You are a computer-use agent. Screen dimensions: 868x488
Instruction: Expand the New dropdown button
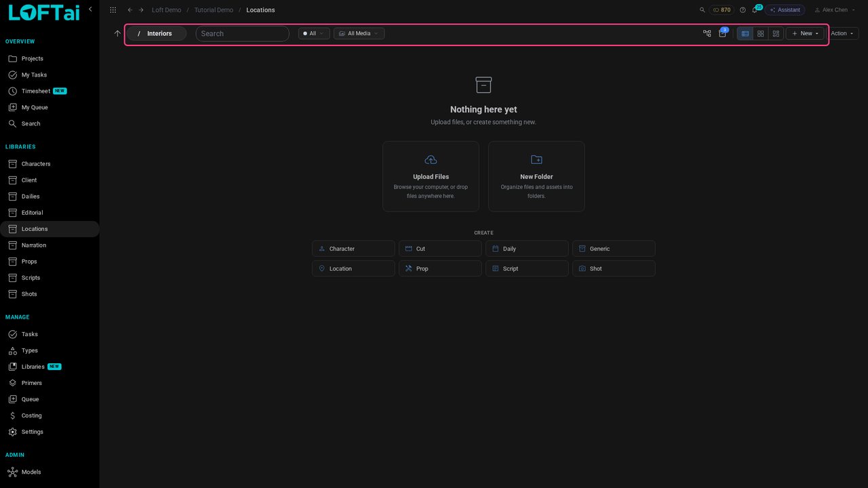[x=805, y=33]
